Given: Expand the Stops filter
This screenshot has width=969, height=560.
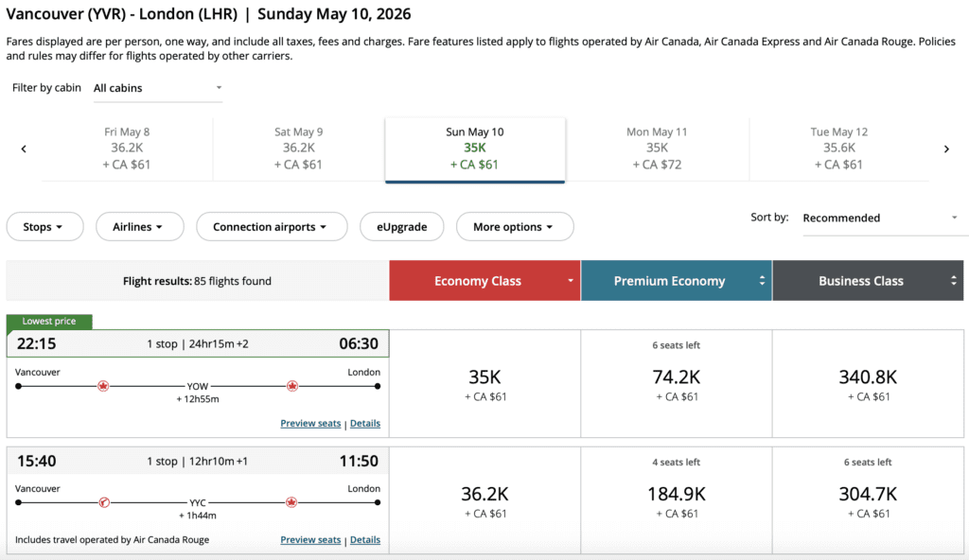Looking at the screenshot, I should click(44, 227).
